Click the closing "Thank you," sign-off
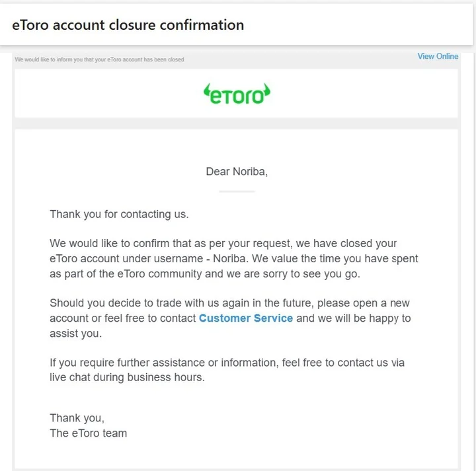This screenshot has width=476, height=471. coord(77,418)
